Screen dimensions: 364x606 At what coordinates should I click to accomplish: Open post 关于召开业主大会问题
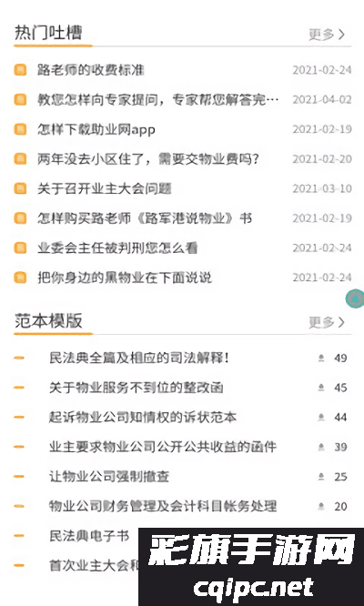click(x=105, y=188)
